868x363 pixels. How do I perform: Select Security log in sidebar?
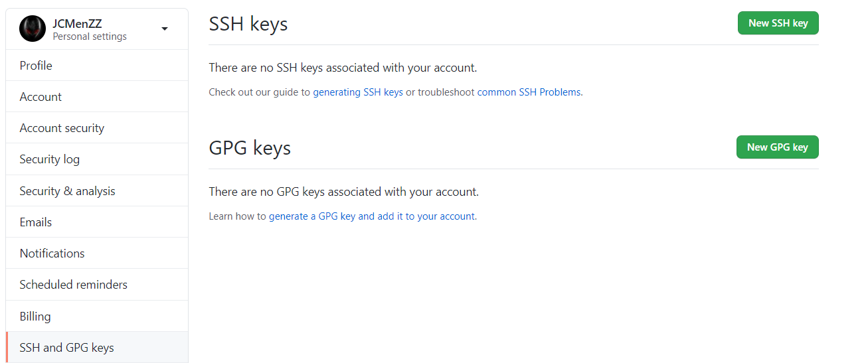pyautogui.click(x=50, y=159)
